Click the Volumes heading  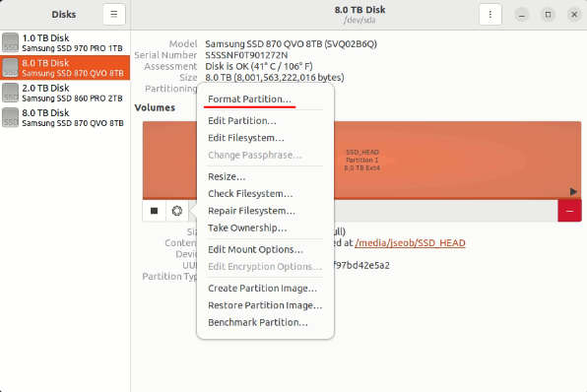point(155,107)
